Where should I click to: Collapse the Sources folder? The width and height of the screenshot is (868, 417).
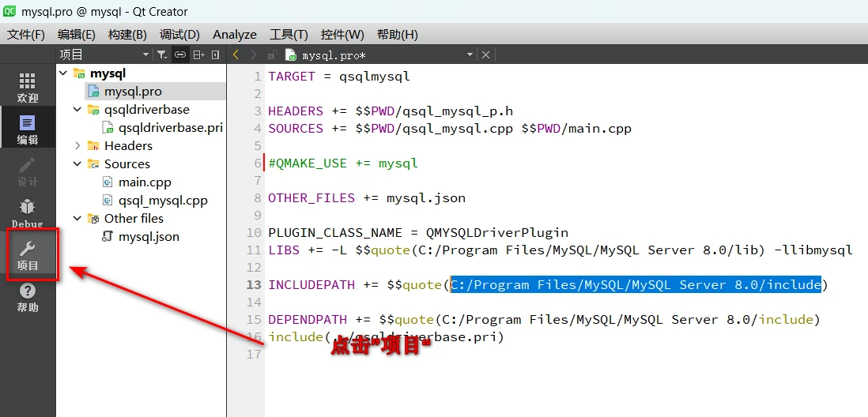pos(77,164)
